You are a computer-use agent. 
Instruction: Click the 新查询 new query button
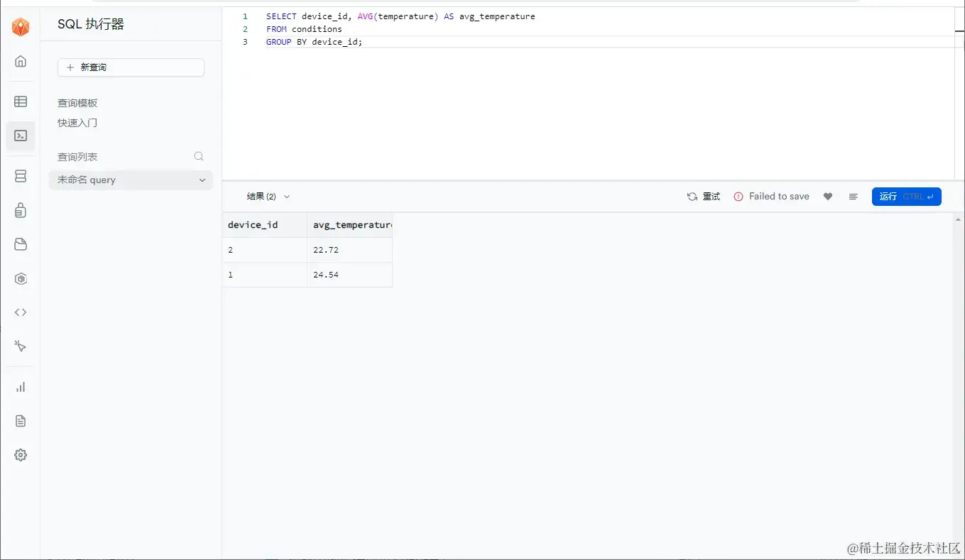click(x=131, y=67)
